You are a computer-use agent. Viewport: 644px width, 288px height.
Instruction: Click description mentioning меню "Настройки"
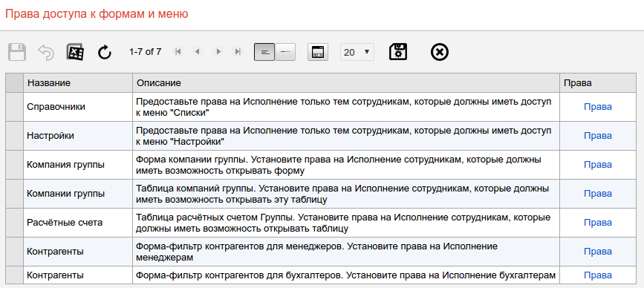(346, 136)
